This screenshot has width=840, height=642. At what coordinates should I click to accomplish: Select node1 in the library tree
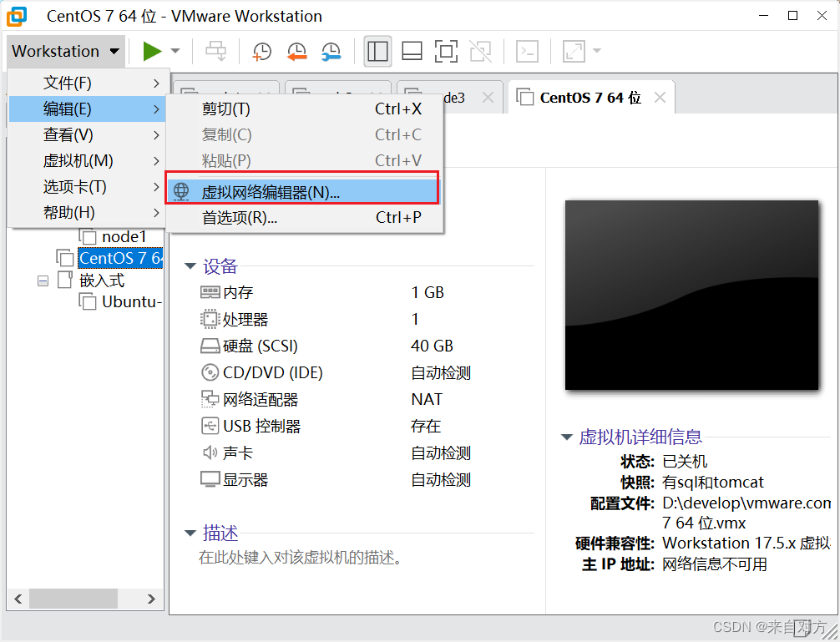tap(124, 236)
